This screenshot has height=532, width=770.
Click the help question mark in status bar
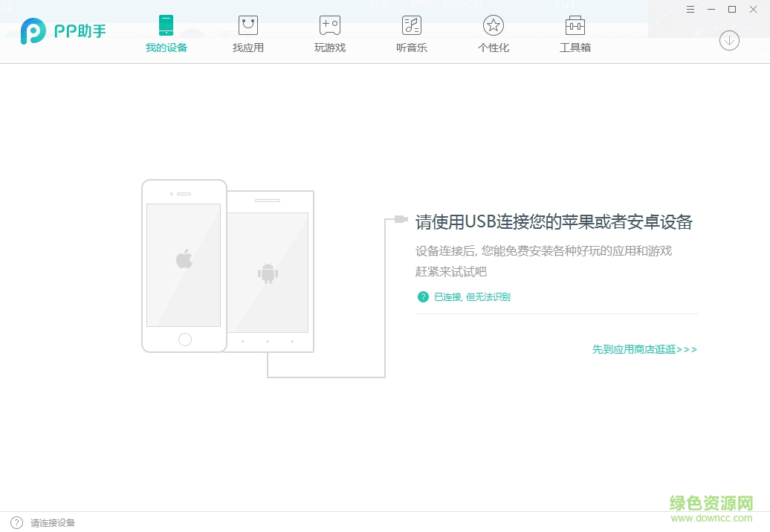coord(15,522)
